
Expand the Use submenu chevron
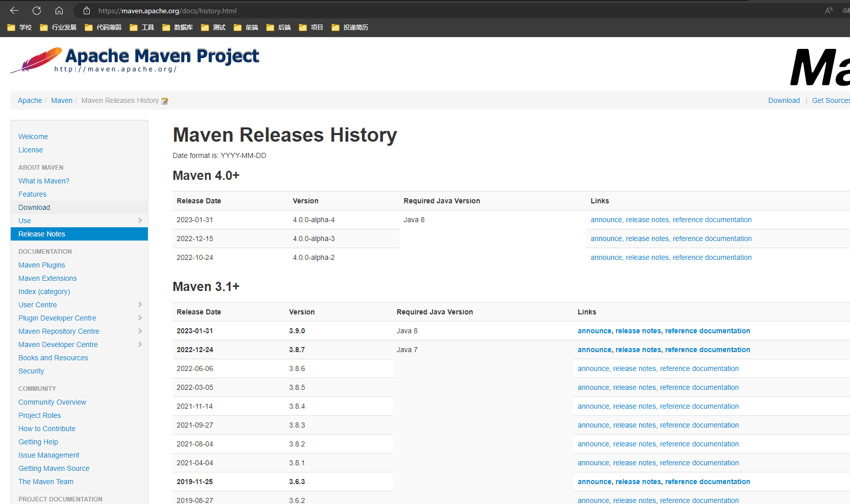click(x=140, y=220)
